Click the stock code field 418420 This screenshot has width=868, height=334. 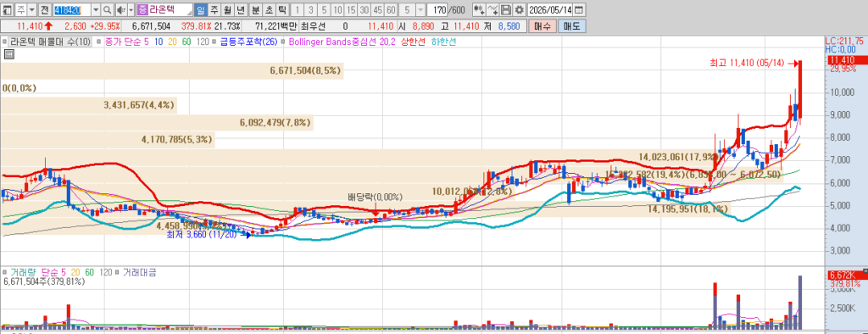point(71,10)
